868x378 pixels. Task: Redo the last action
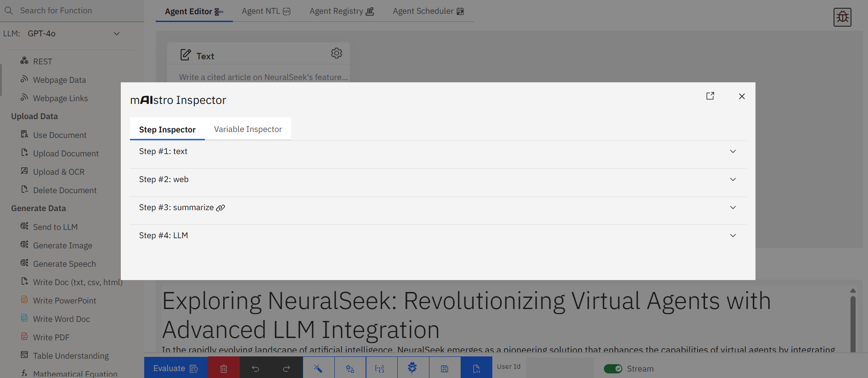pos(287,368)
